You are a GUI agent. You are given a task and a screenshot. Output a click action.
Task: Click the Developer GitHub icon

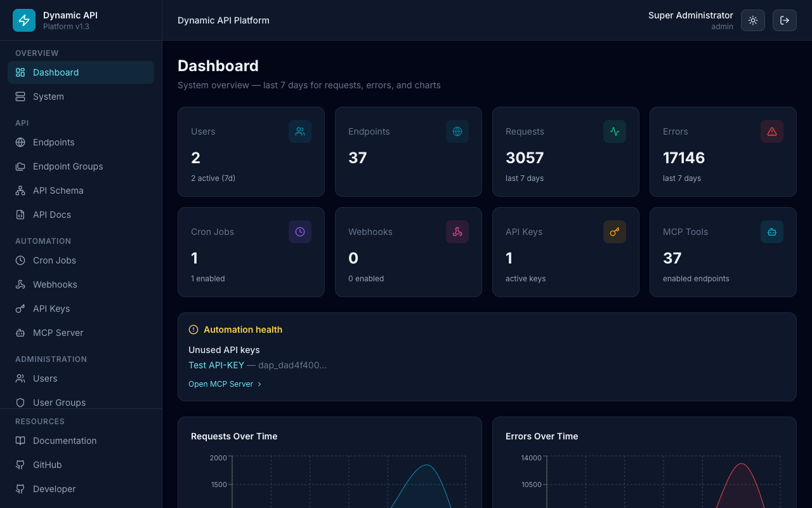[x=20, y=489]
